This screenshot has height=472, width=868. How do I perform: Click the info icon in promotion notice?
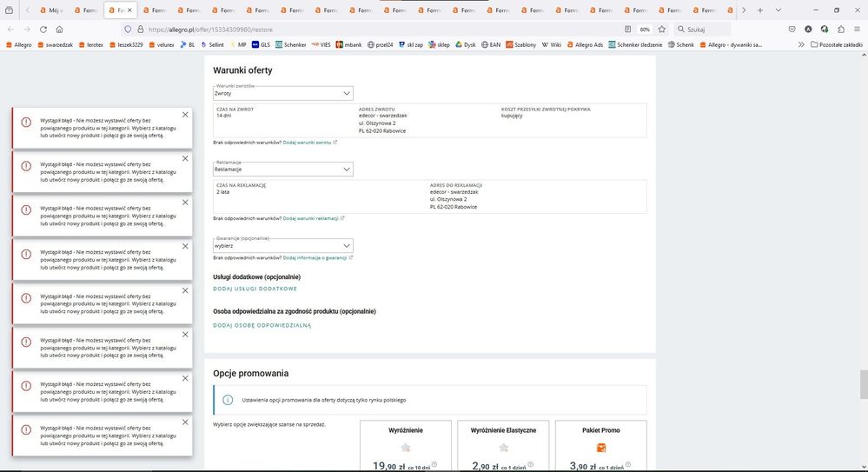[228, 400]
